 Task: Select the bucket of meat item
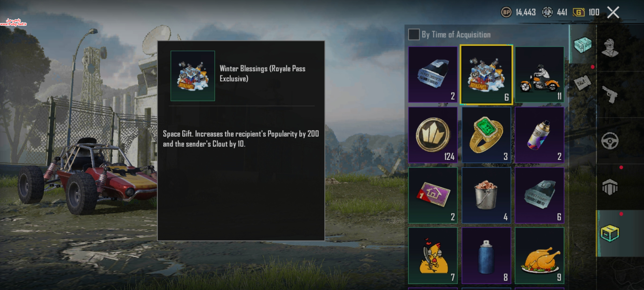(486, 195)
